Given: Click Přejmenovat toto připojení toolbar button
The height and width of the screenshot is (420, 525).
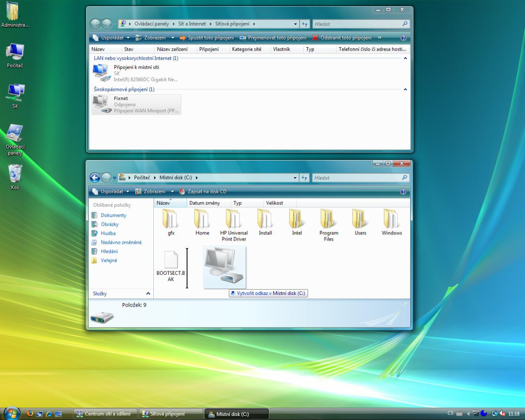Looking at the screenshot, I should click(x=273, y=38).
